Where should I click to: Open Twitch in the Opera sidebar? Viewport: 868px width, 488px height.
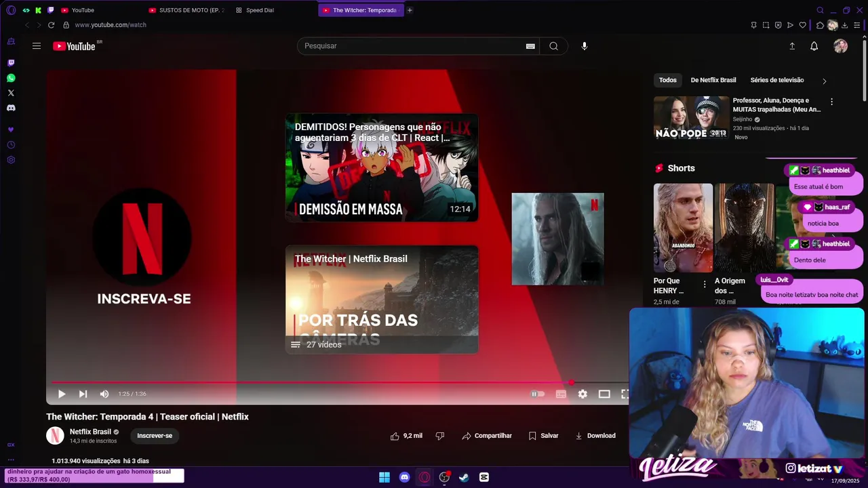point(11,63)
